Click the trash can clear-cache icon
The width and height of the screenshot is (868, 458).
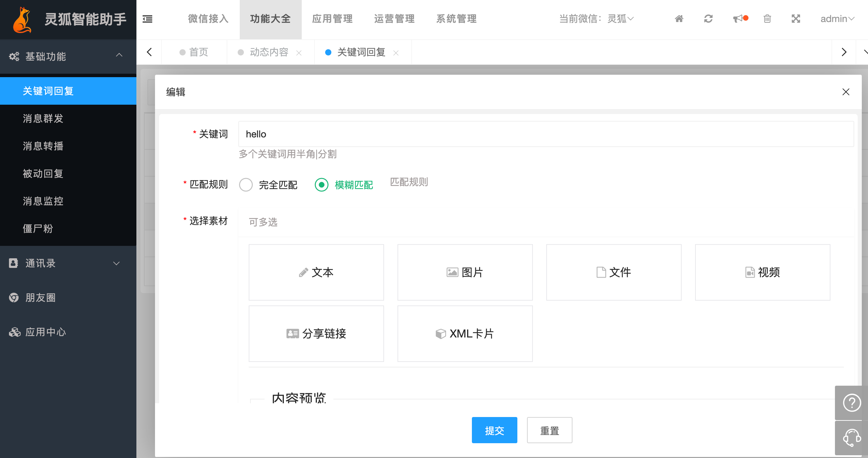[767, 19]
